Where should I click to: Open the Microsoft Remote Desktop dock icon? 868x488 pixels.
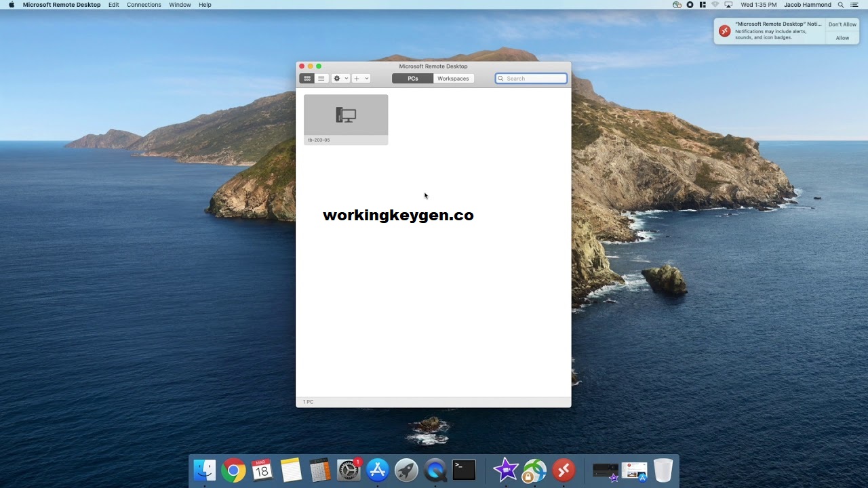tap(563, 469)
